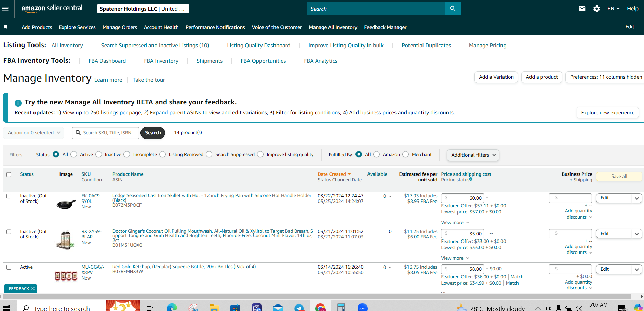Viewport: 644px width, 311px height.
Task: Open Manage Orders in the navigation bar
Action: tap(120, 27)
